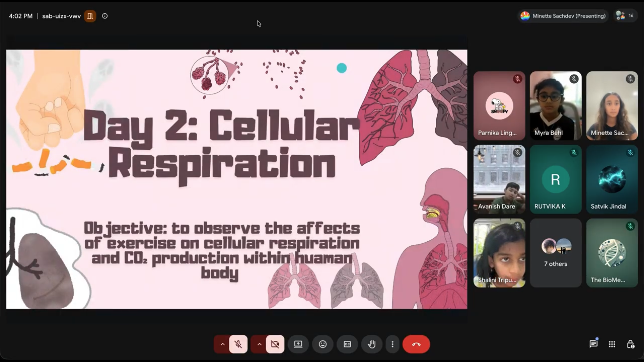The height and width of the screenshot is (362, 644).
Task: Select Myra Behl video tile
Action: (x=555, y=106)
